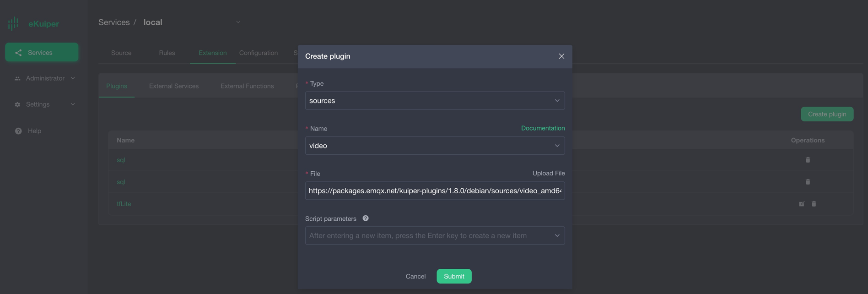This screenshot has height=294, width=868.
Task: Open the tfLite plugin link
Action: point(124,204)
